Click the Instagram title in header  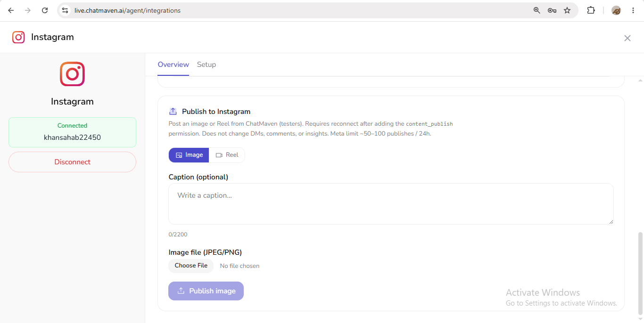[x=52, y=37]
